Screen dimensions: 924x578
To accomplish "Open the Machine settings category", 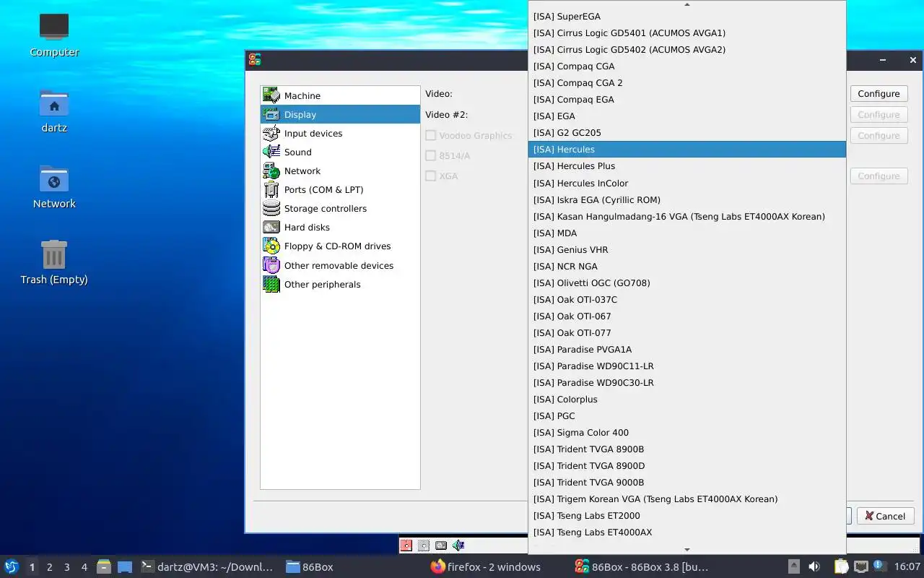I will 340,95.
